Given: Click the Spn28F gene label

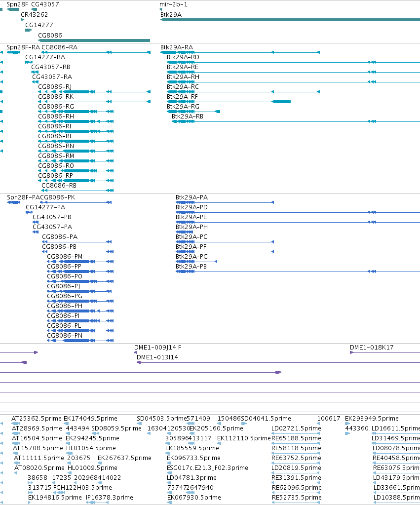Looking at the screenshot, I should point(17,4).
